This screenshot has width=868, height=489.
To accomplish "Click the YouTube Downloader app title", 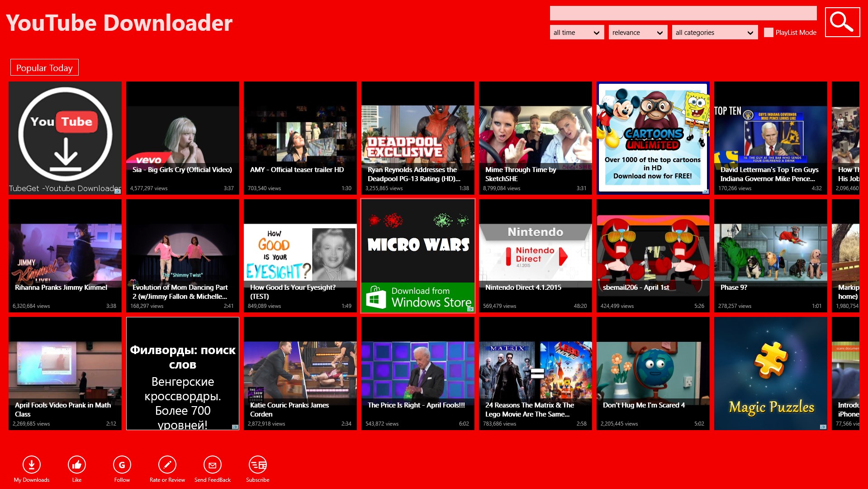I will (119, 23).
